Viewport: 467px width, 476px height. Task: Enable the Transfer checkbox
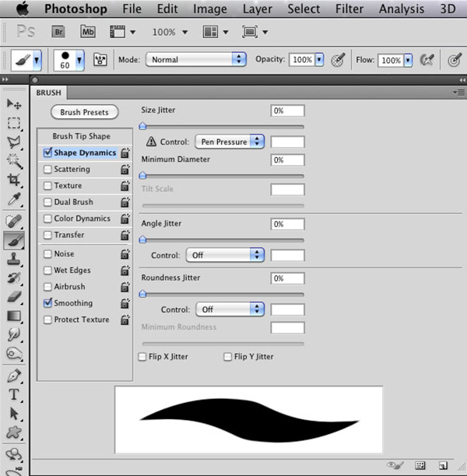[x=47, y=235]
